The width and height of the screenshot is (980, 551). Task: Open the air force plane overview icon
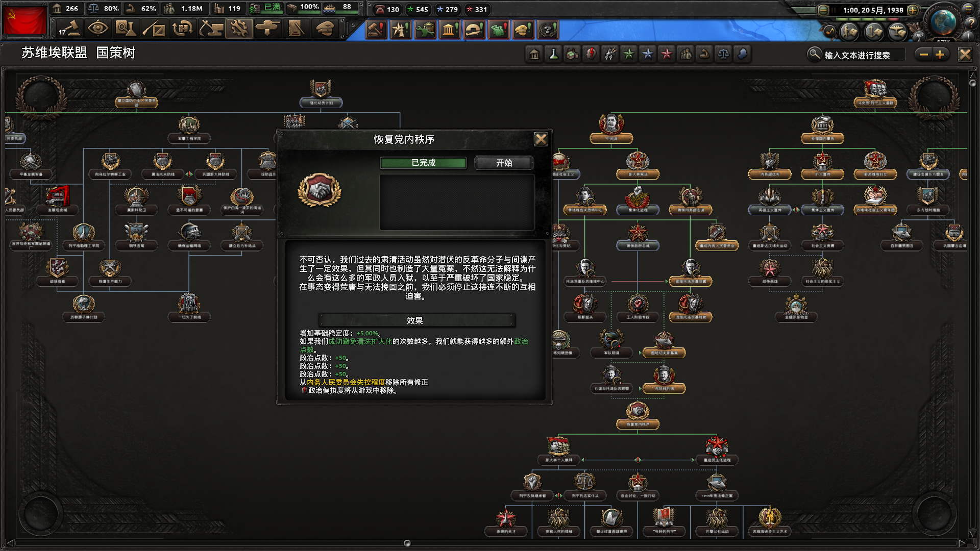coord(898,32)
